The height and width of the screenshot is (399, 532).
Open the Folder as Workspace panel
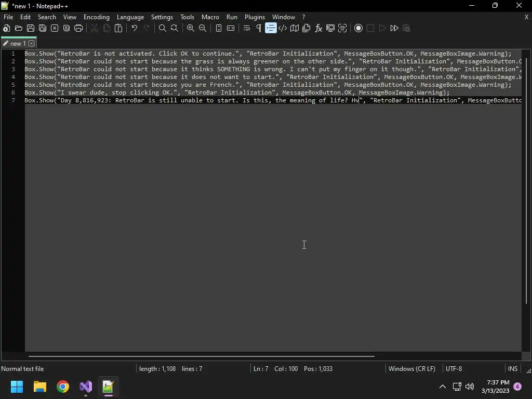pos(330,28)
